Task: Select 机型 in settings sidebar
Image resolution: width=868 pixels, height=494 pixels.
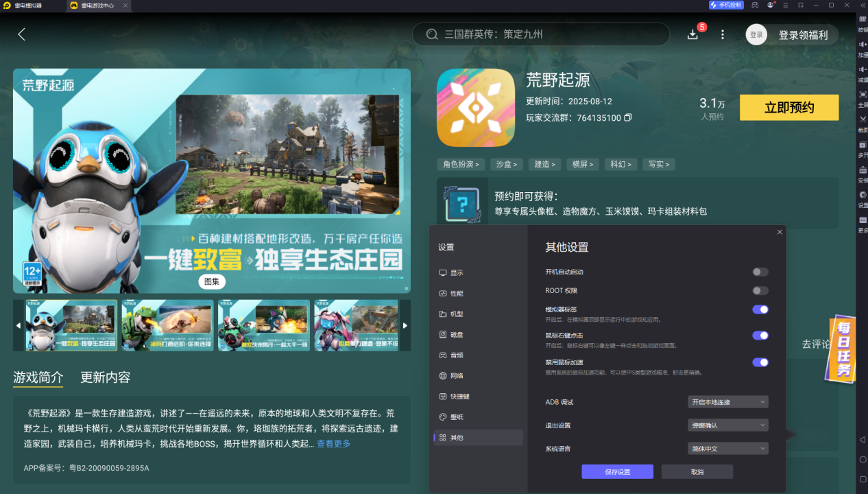Action: pyautogui.click(x=479, y=314)
